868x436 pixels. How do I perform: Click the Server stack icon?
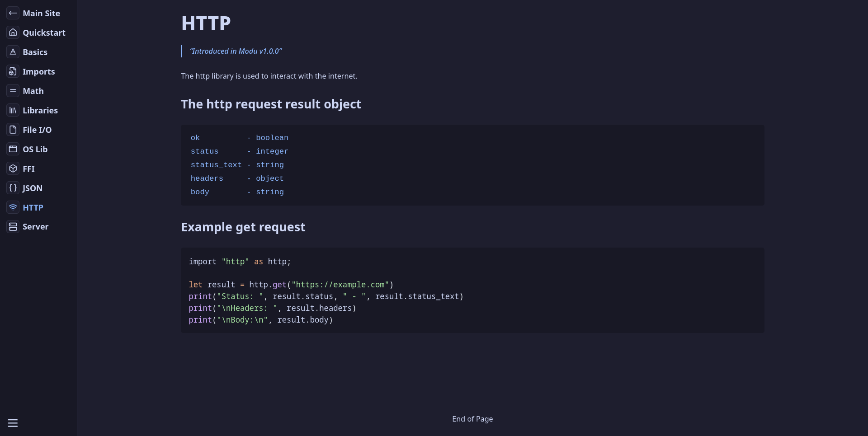click(13, 226)
